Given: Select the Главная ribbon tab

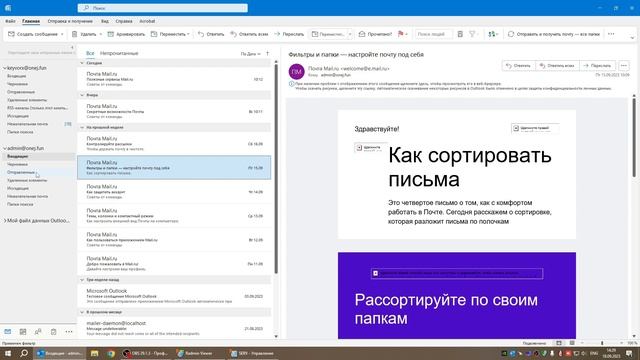Looking at the screenshot, I should point(31,21).
